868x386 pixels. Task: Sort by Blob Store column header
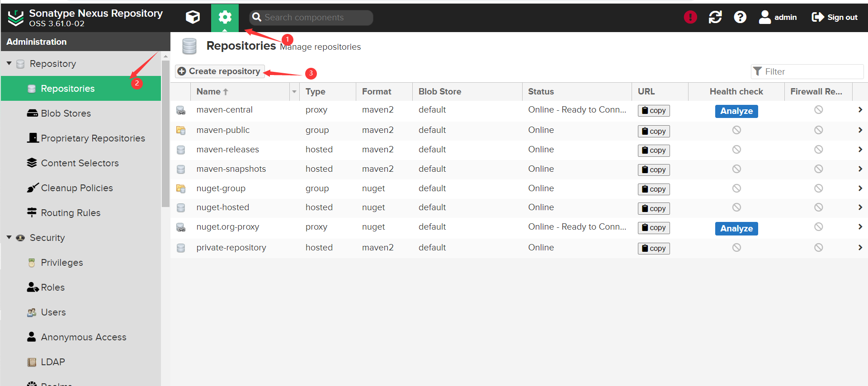tap(467, 92)
